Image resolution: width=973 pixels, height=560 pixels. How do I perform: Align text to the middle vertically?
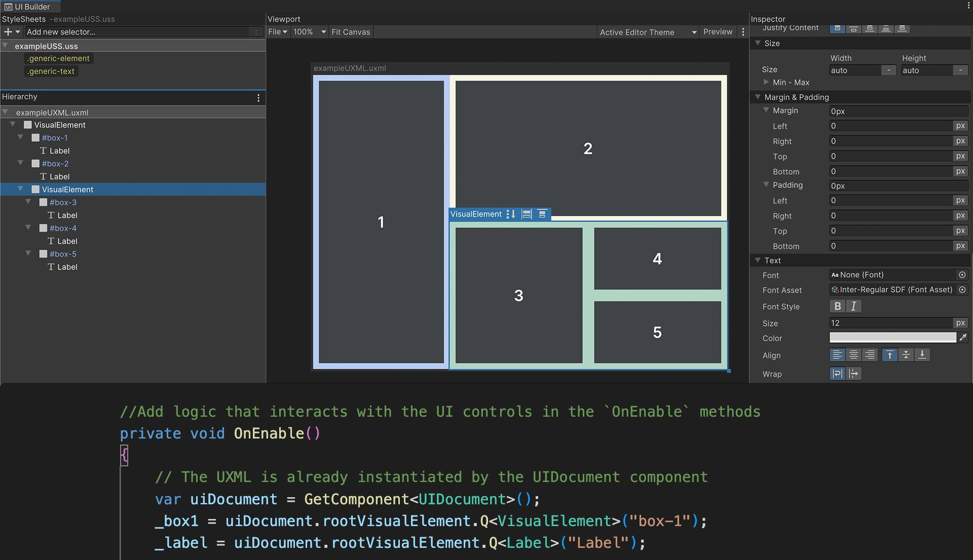[906, 355]
